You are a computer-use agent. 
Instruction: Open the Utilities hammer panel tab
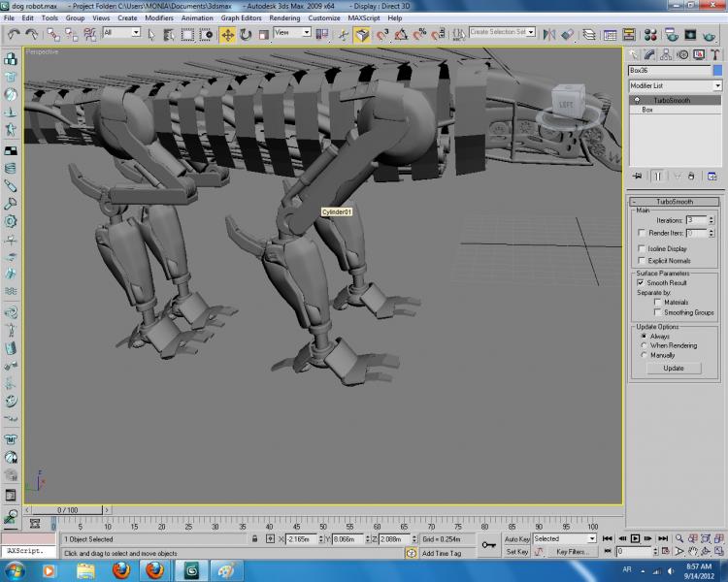[x=715, y=54]
